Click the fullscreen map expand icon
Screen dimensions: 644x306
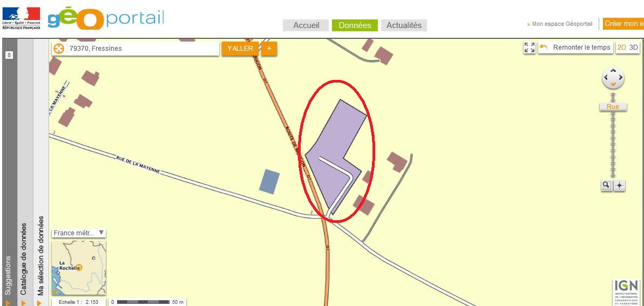(530, 47)
